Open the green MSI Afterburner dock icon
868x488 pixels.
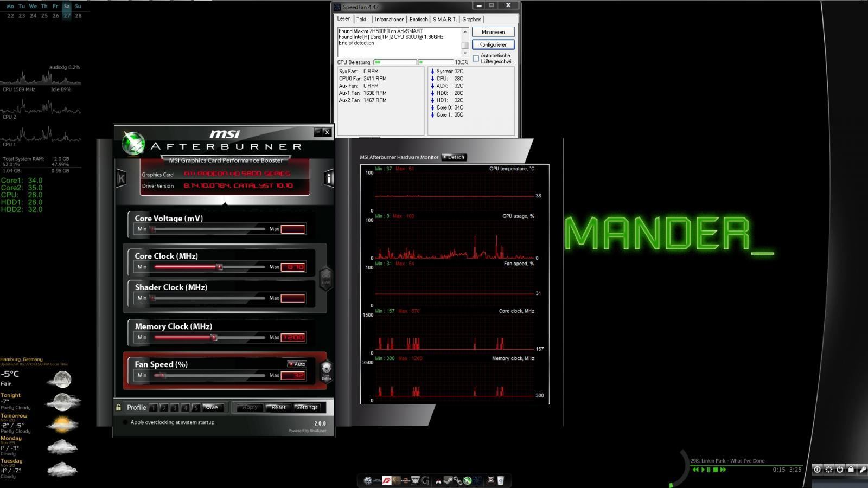467,480
